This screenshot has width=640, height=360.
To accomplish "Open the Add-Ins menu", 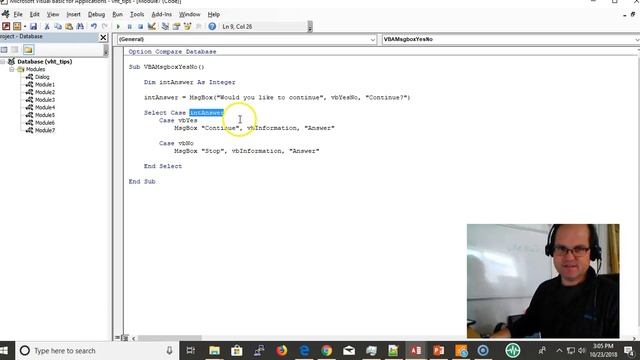I will (x=162, y=14).
